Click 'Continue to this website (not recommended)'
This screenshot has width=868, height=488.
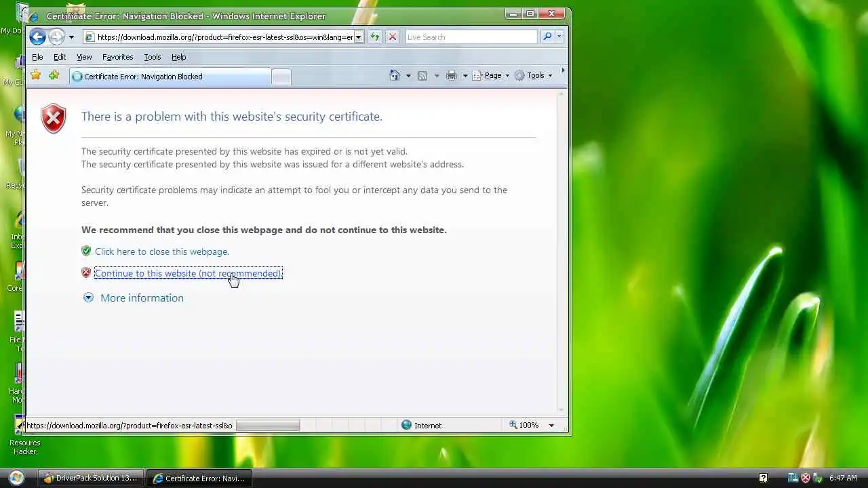tap(188, 273)
